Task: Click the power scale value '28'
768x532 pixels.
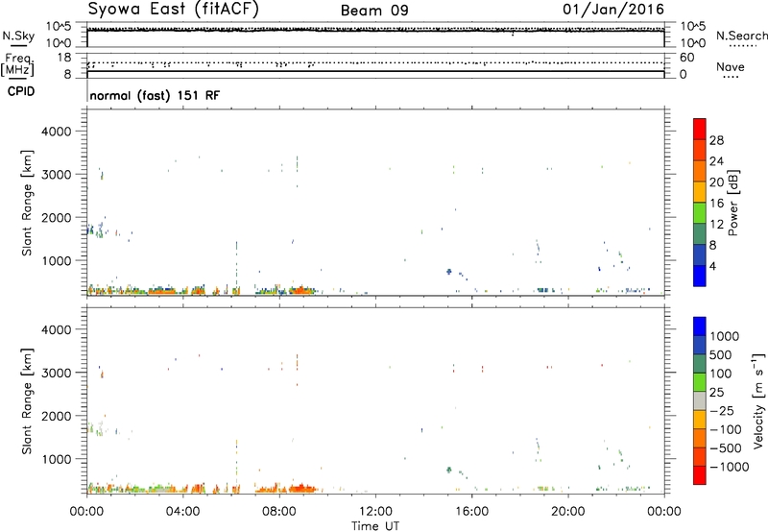Action: click(716, 140)
